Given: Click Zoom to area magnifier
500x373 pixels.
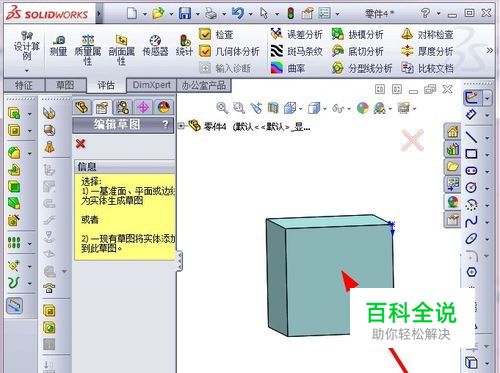Looking at the screenshot, I should click(239, 108).
